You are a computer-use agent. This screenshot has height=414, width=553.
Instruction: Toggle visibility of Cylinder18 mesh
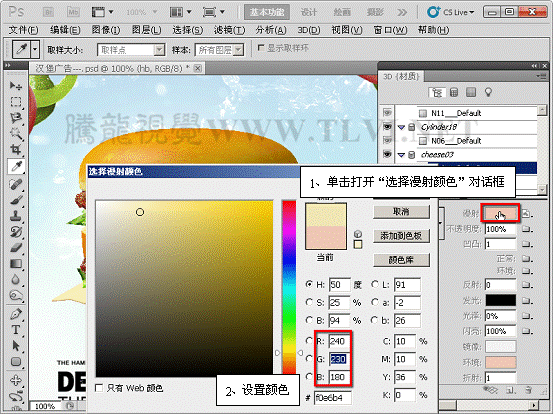pos(387,127)
